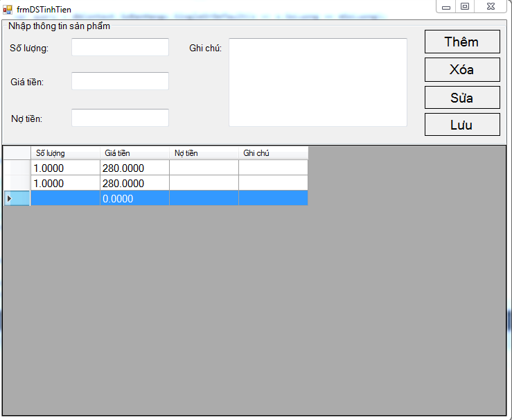Select the first row's header cell
This screenshot has width=512, height=420.
coord(17,168)
